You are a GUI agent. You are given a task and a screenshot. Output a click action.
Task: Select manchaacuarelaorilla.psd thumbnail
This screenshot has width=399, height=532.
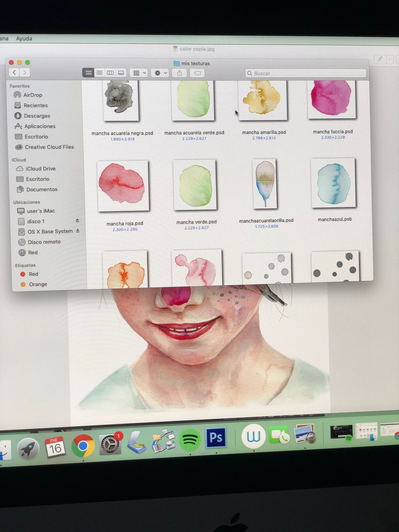265,184
